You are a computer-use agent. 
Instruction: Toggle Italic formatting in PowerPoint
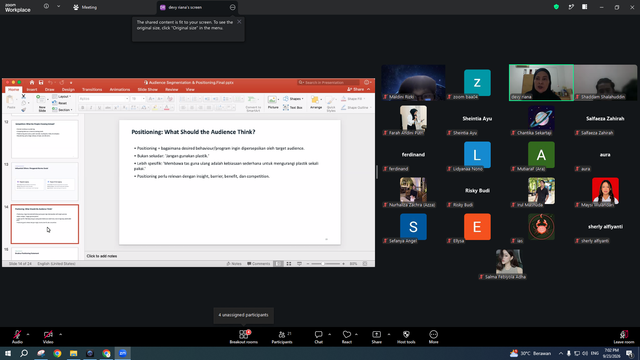[x=91, y=108]
